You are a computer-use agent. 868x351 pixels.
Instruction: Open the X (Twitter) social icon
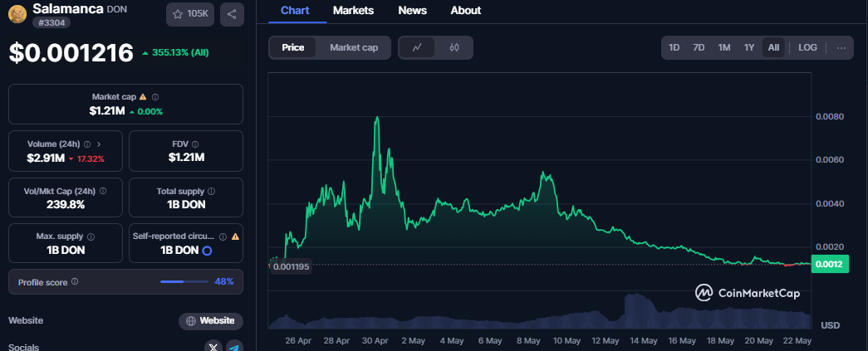pyautogui.click(x=213, y=347)
